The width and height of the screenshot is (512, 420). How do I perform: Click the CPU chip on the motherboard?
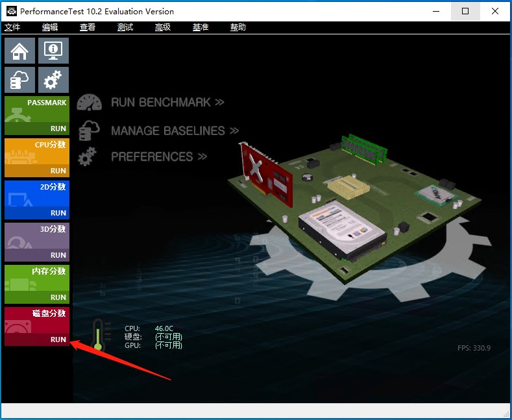click(x=436, y=195)
